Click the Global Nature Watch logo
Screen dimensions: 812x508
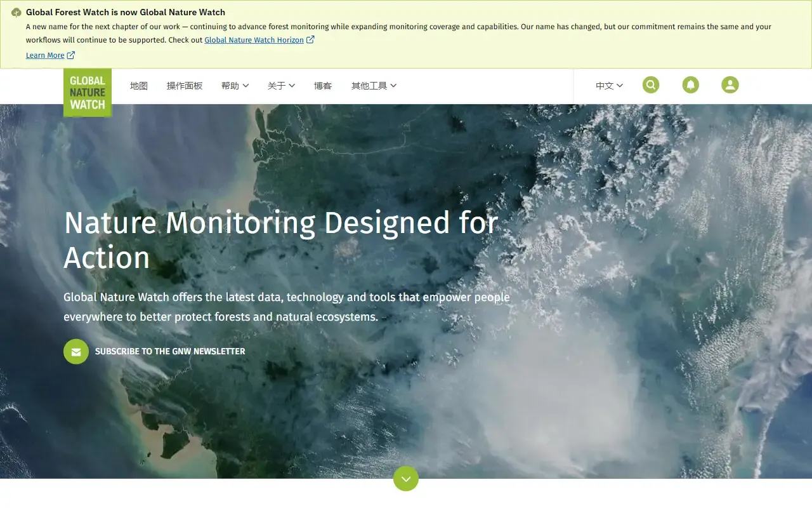pos(88,93)
